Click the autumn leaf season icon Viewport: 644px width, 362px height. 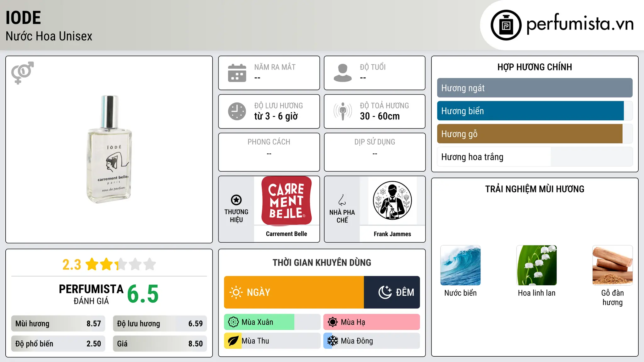tap(233, 341)
